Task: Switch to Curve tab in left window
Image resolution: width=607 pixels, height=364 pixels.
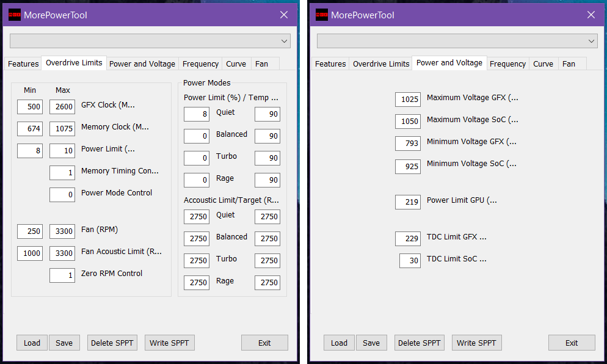Action: (236, 64)
